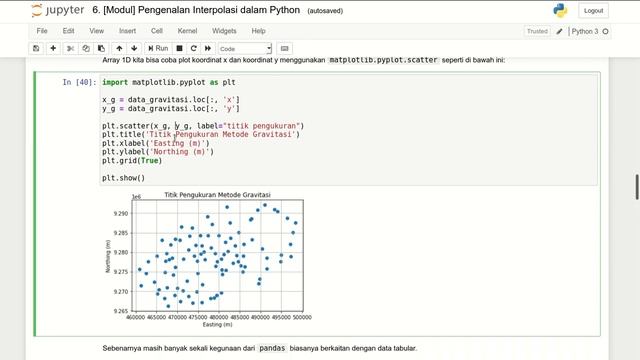The image size is (640, 360).
Task: Click the Python 3 kernel name
Action: coord(584,31)
